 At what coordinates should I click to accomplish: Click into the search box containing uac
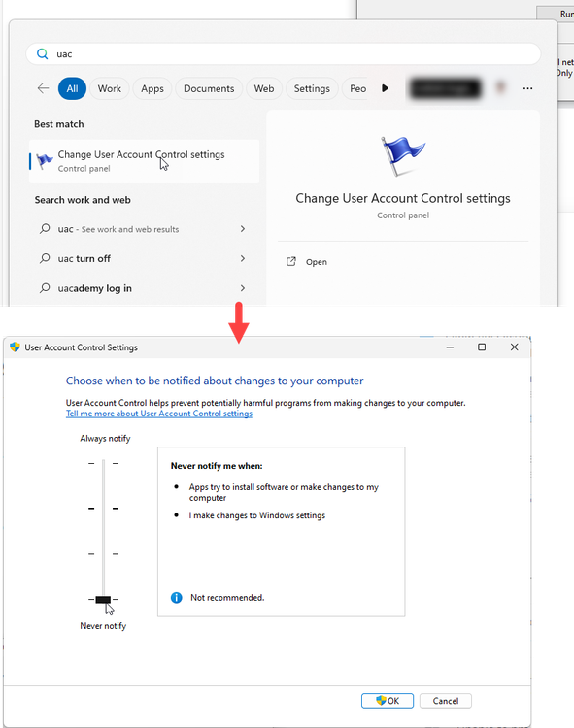(x=284, y=53)
